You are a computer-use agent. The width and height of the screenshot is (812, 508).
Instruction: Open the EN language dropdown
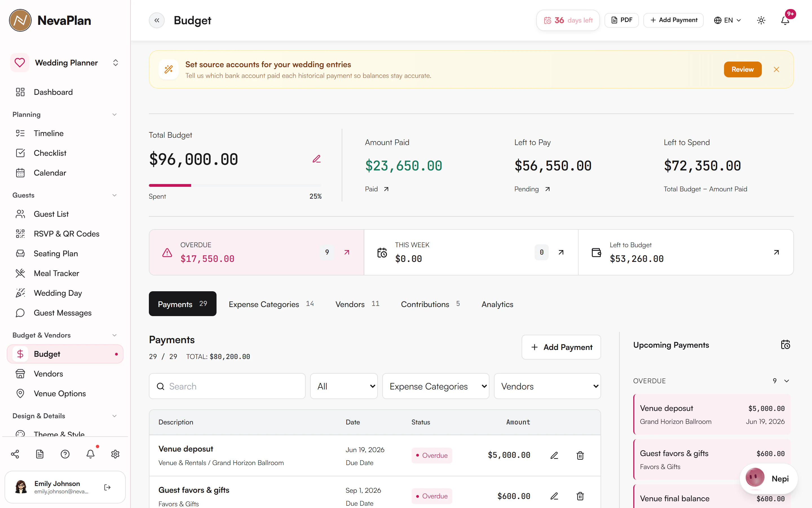pos(727,20)
